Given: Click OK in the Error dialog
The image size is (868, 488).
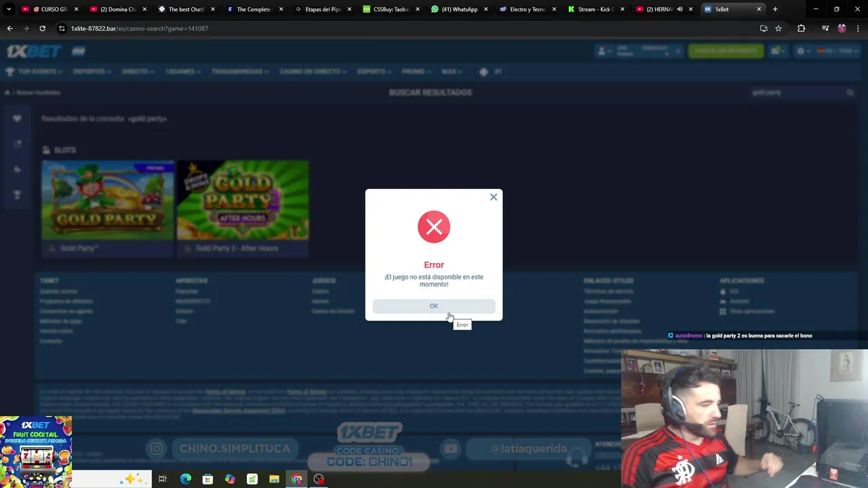Looking at the screenshot, I should tap(434, 306).
